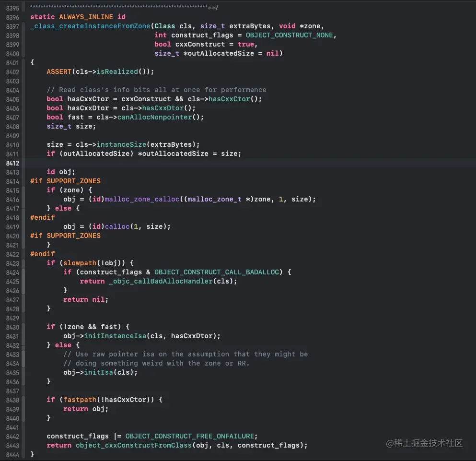Image resolution: width=476 pixels, height=461 pixels.
Task: Click initInstanceIsa method call
Action: pyautogui.click(x=115, y=336)
